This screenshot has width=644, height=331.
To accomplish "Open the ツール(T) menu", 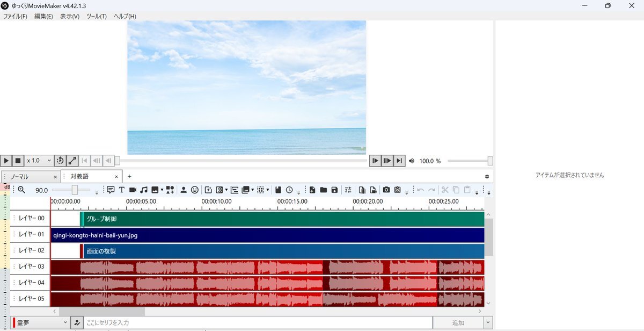I will 97,16.
